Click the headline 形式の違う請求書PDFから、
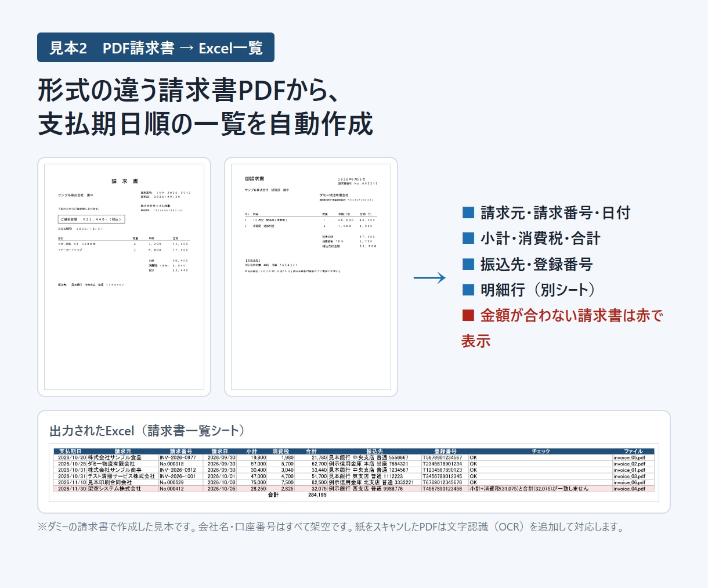Screen dimensions: 708x588 coord(189,90)
